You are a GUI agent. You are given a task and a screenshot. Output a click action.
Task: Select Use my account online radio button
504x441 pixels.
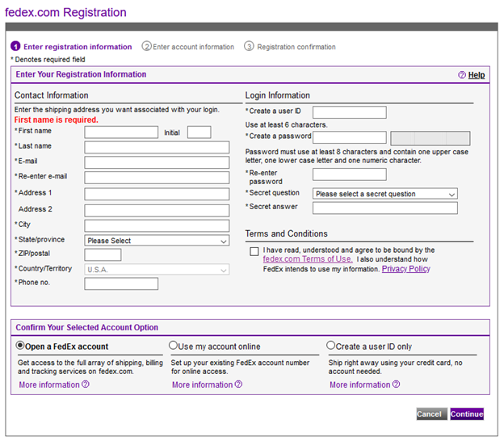tap(173, 346)
